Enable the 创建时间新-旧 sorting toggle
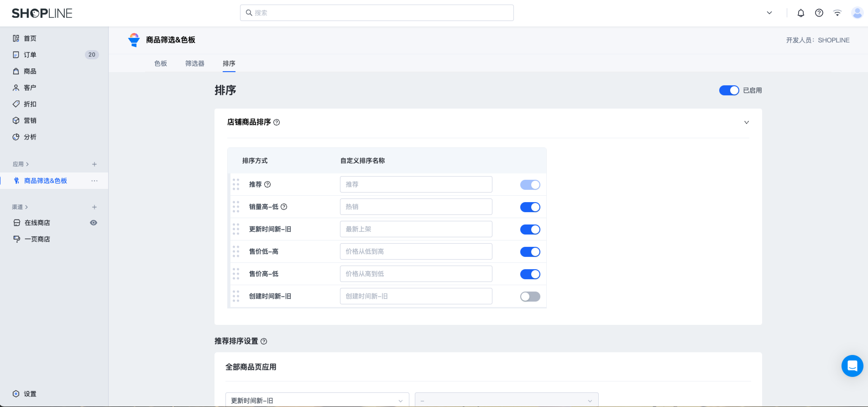 [530, 297]
